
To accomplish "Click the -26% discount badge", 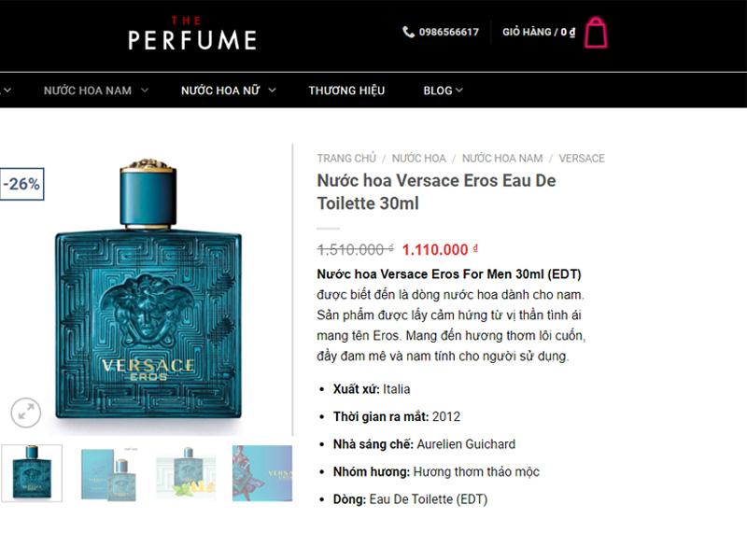I will (x=21, y=184).
